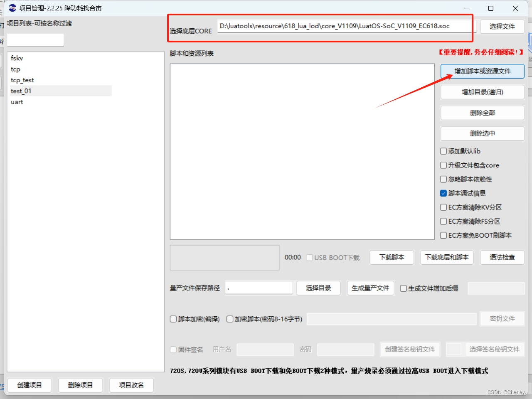Click 选择目录 button
This screenshot has width=532, height=399.
coord(318,288)
